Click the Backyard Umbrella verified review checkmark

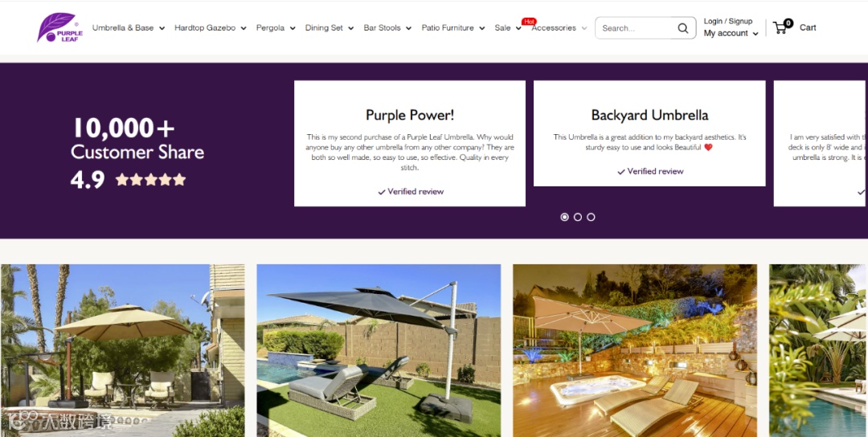click(x=621, y=172)
